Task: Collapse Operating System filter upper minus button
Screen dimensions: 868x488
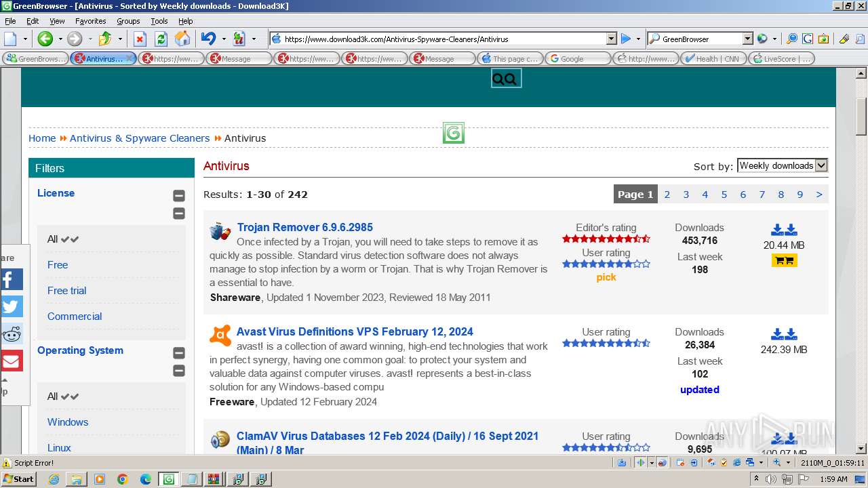Action: 179,353
